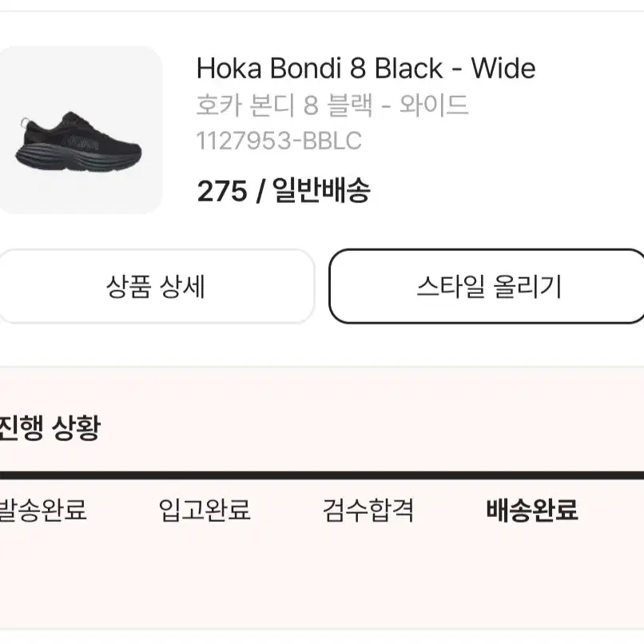The width and height of the screenshot is (644, 644).
Task: Select the 발송완료 progress step
Action: (42, 510)
